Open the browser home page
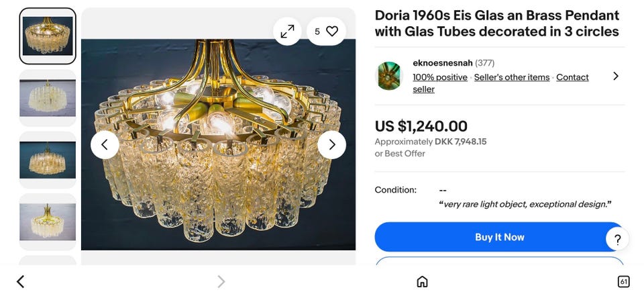 pos(422,282)
